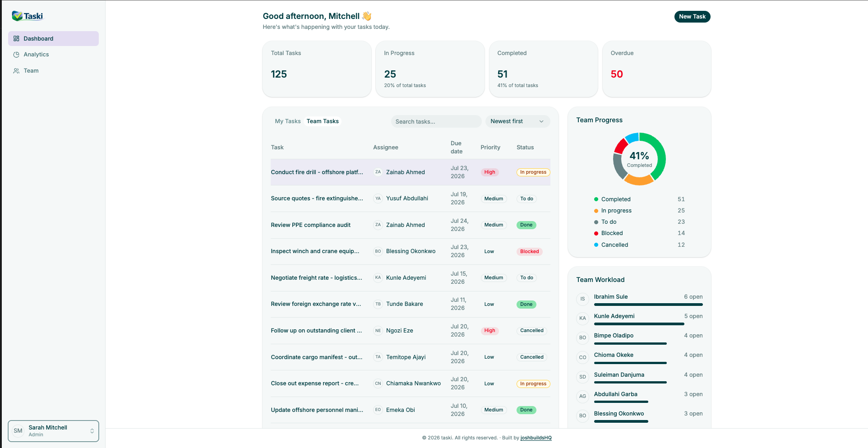This screenshot has width=868, height=448.
Task: Expand the Sarah Mitchell account switcher
Action: (x=53, y=431)
